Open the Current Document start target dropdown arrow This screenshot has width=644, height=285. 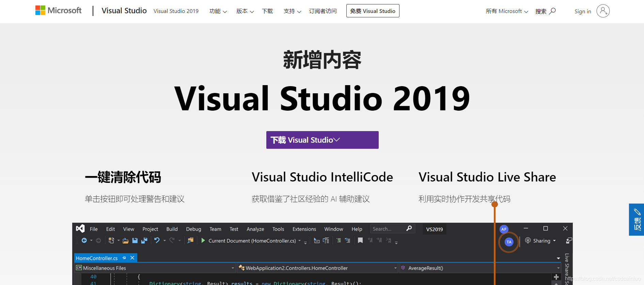[x=300, y=241]
